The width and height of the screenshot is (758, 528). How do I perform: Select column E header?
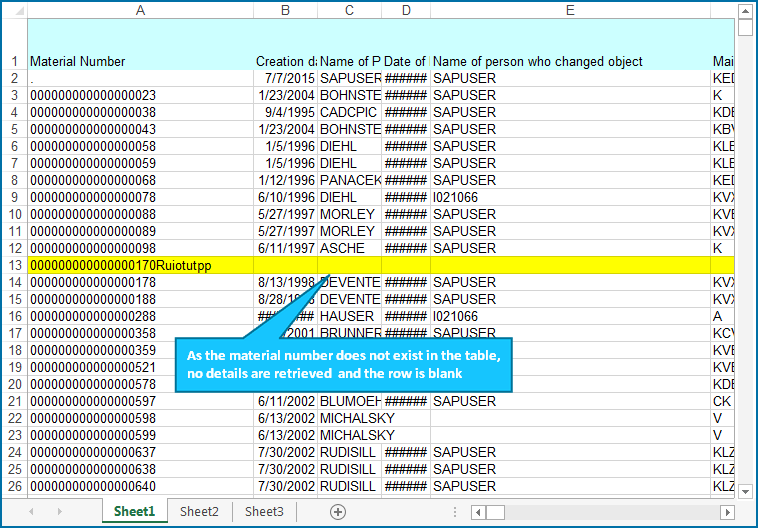(569, 10)
